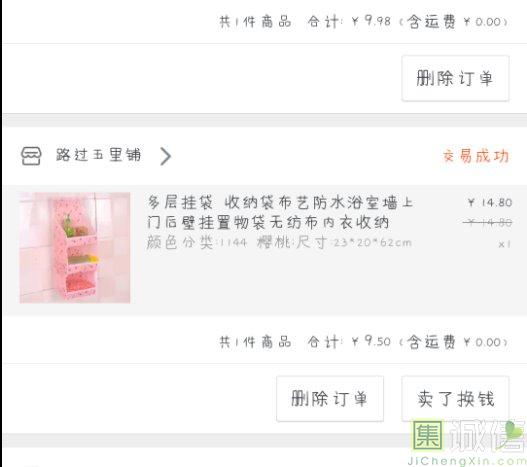
Task: Click the struck-through original price
Action: coord(487,222)
